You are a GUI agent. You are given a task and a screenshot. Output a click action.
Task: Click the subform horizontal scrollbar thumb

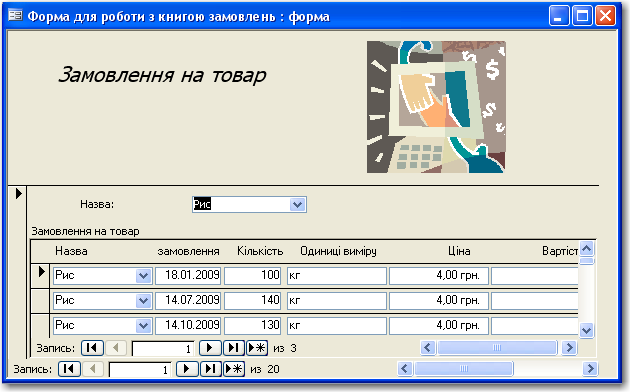coord(497,348)
